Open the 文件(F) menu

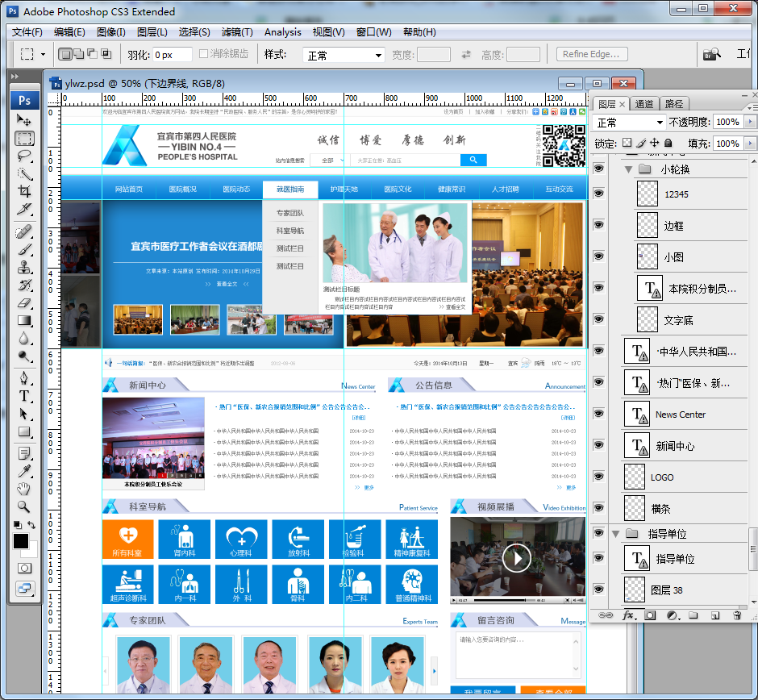27,32
